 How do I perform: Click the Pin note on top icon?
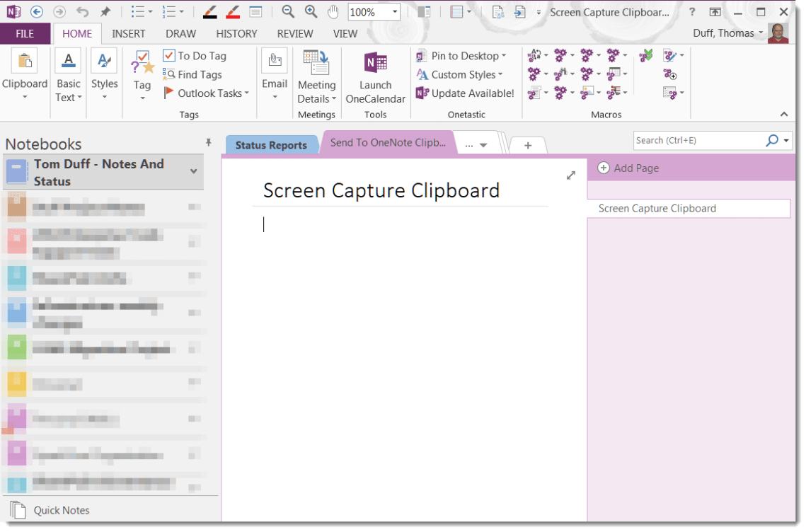click(104, 11)
